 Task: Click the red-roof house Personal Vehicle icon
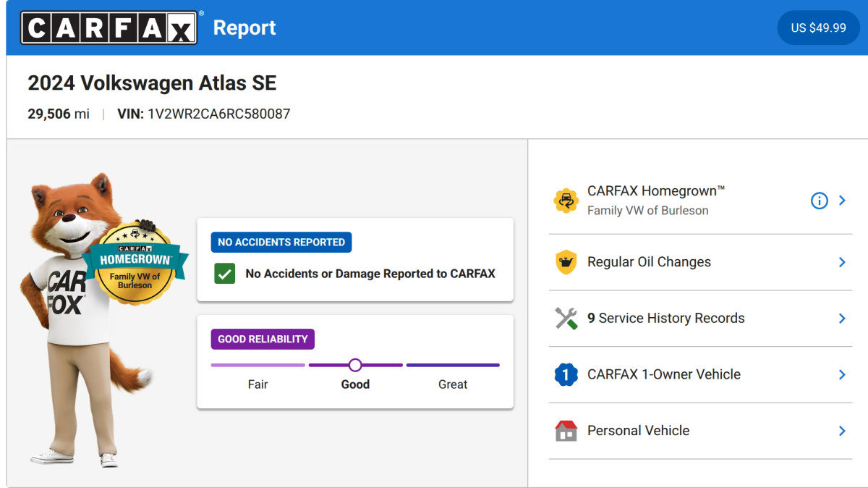(566, 431)
